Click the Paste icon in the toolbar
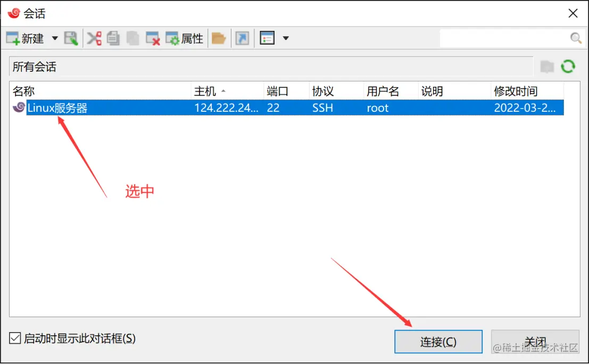The height and width of the screenshot is (364, 589). click(132, 38)
